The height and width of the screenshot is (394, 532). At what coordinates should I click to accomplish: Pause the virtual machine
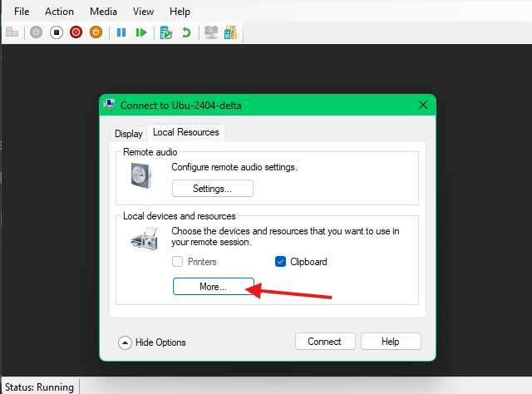pyautogui.click(x=121, y=32)
